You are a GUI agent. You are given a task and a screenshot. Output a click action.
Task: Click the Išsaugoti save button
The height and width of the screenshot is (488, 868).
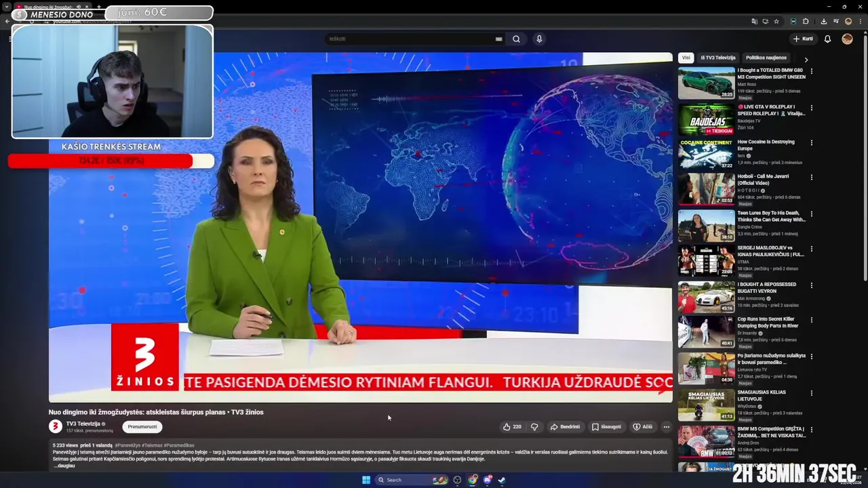[x=606, y=427]
